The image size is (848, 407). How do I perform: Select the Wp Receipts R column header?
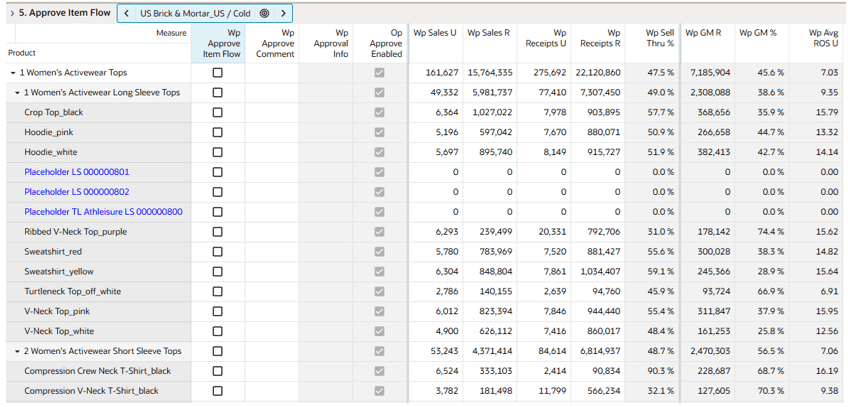[x=598, y=43]
